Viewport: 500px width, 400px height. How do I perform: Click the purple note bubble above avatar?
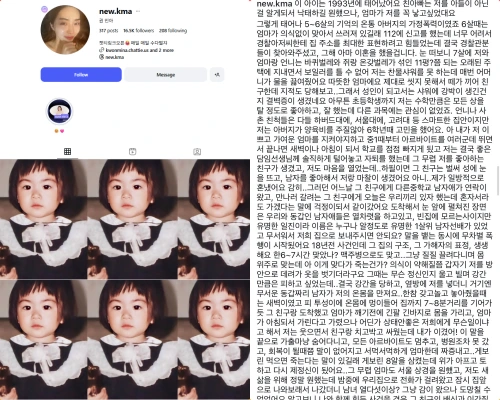click(x=44, y=9)
